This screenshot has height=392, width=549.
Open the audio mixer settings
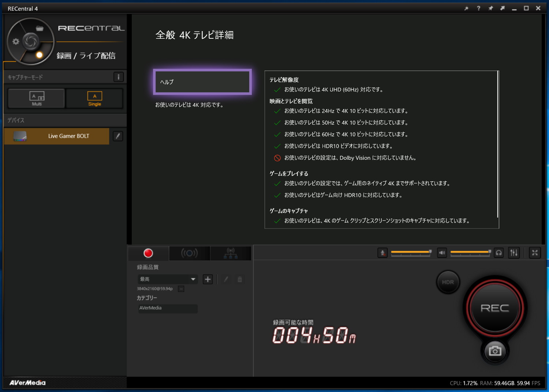pos(514,253)
